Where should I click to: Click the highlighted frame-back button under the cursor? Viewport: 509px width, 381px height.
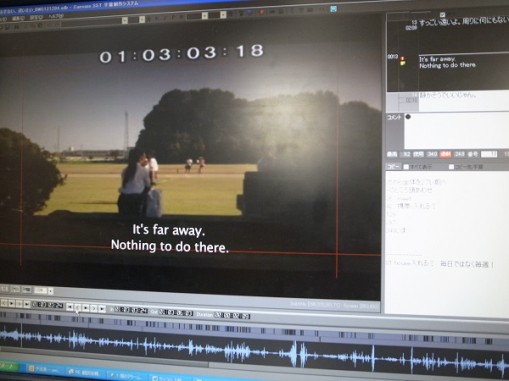click(x=77, y=308)
